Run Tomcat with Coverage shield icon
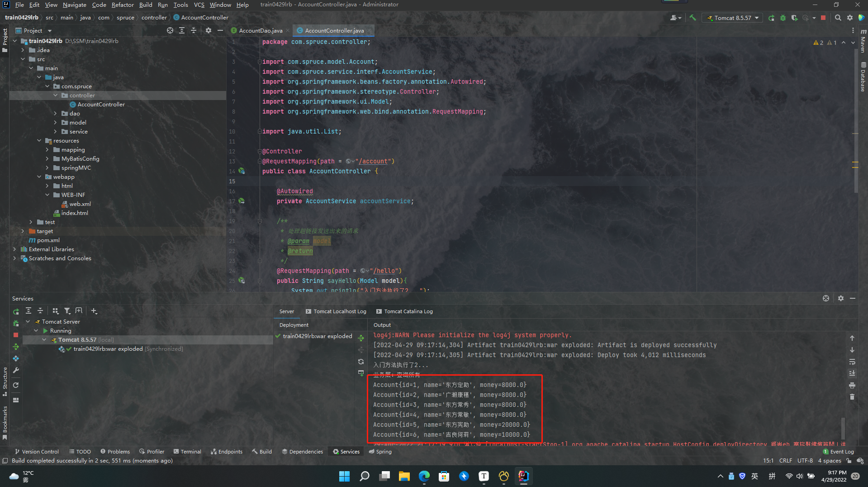The width and height of the screenshot is (868, 487). pos(794,18)
